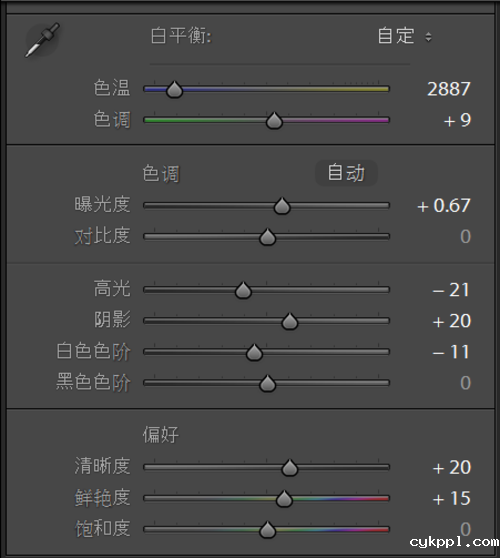Image resolution: width=500 pixels, height=558 pixels.
Task: Click the 色温 temperature slider handle
Action: (x=174, y=89)
